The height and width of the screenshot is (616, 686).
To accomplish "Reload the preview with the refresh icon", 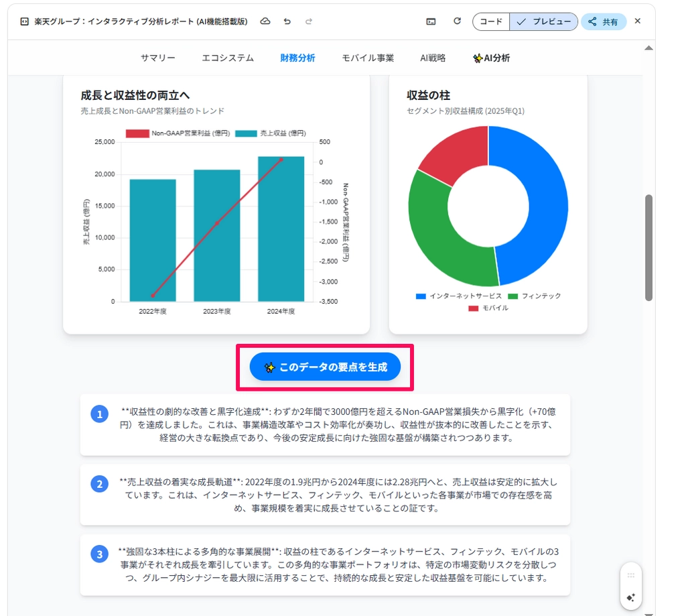I will click(457, 21).
